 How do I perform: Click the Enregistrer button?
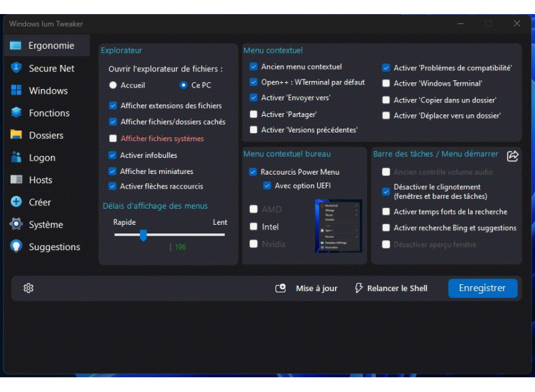tap(483, 288)
